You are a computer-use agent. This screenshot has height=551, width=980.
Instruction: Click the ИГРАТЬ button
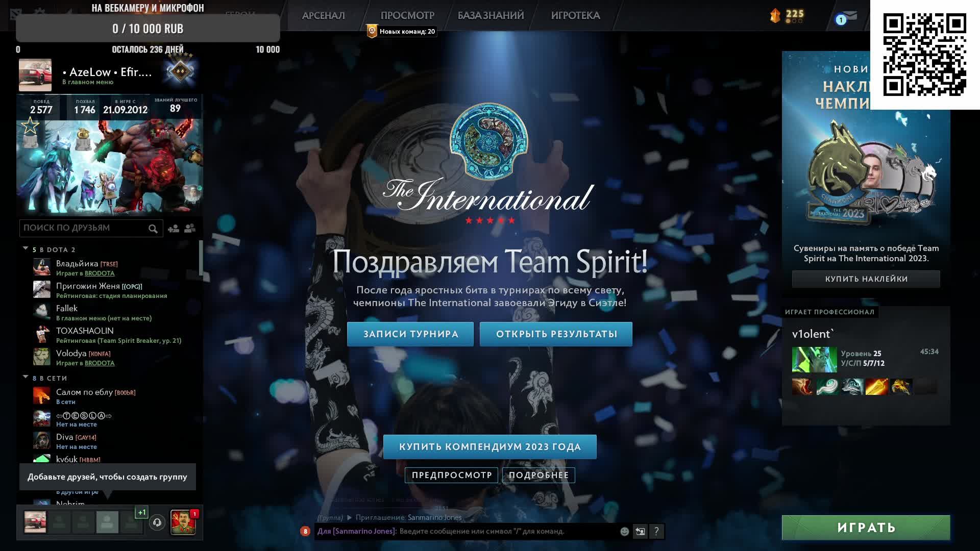(x=866, y=528)
